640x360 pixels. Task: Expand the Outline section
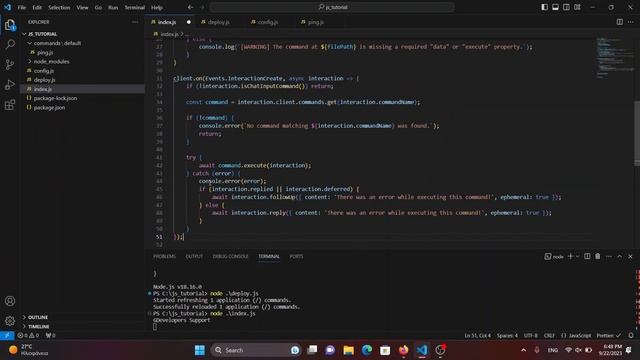point(38,317)
